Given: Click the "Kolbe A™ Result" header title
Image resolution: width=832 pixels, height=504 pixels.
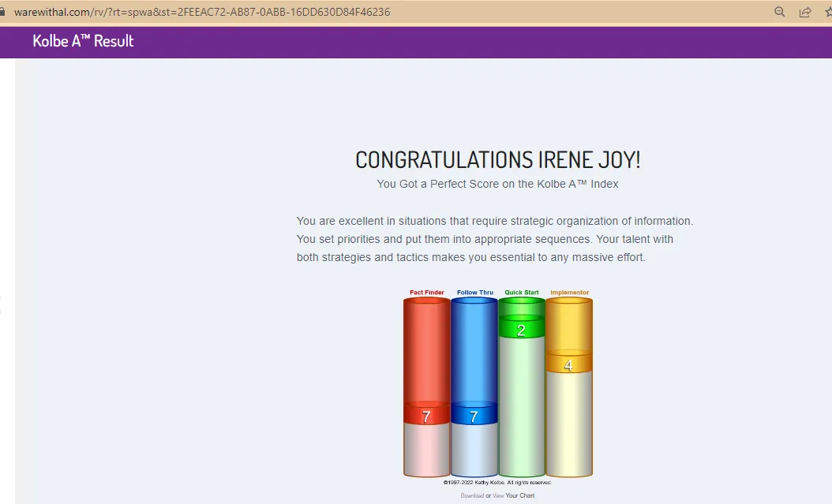Looking at the screenshot, I should click(84, 41).
